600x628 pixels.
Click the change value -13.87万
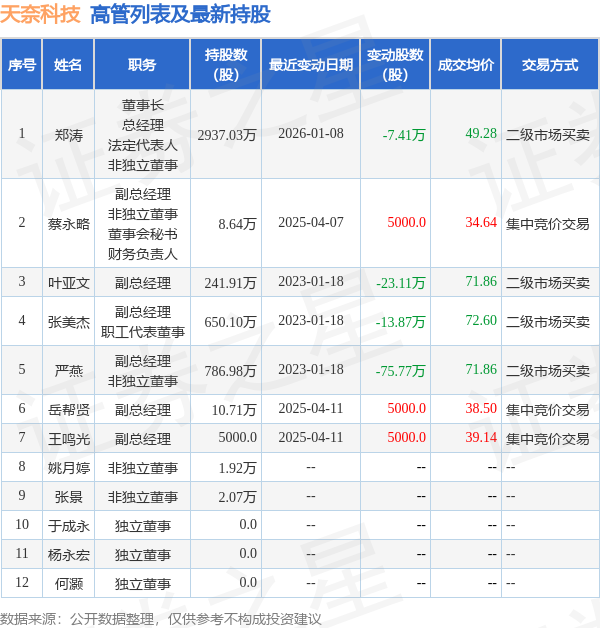(x=401, y=322)
